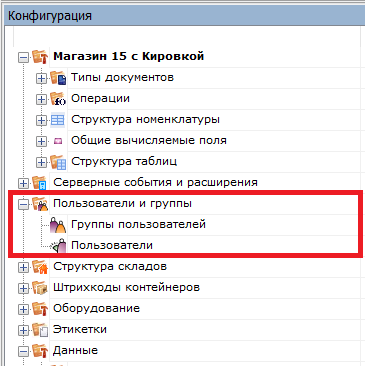Expand the Общие вычисляемые поля node

[x=41, y=141]
